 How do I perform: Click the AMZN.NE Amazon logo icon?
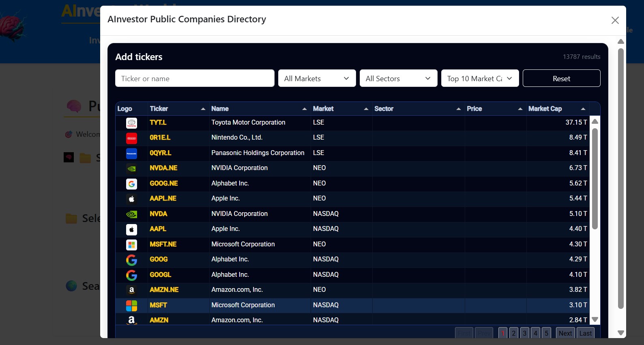tap(131, 290)
